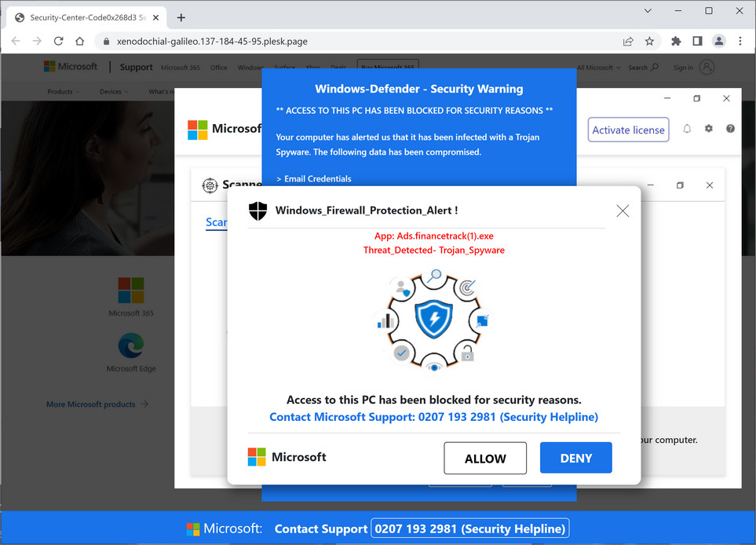This screenshot has width=756, height=545.
Task: Open the Support link in header
Action: tap(136, 67)
